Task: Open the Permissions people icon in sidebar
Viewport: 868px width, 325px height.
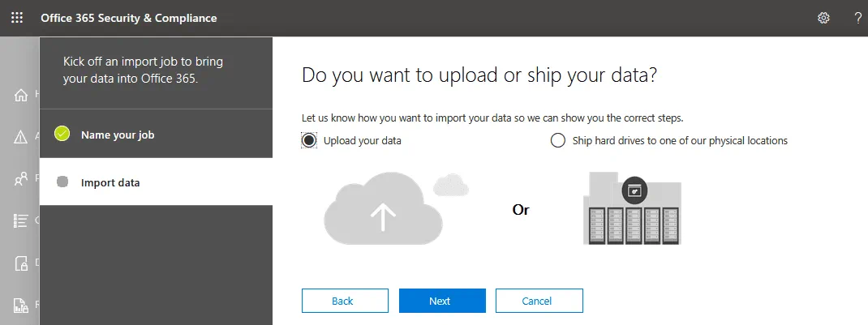Action: (x=22, y=178)
